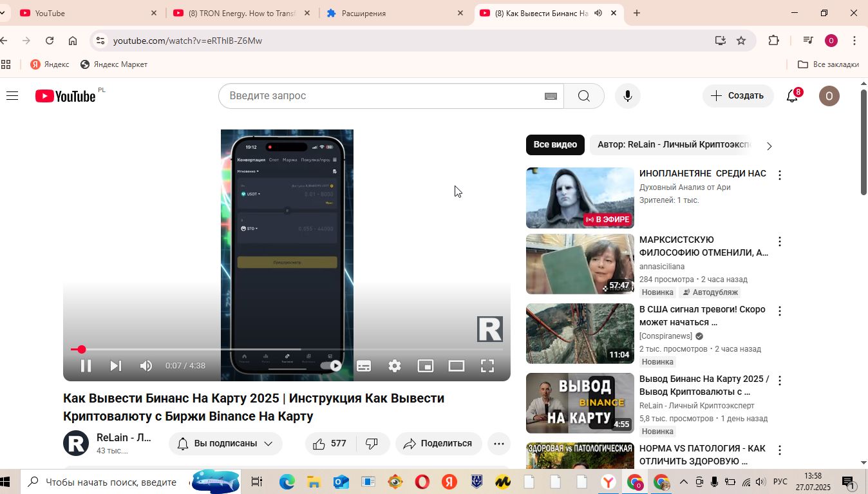Like the video (577)
This screenshot has width=868, height=494.
pyautogui.click(x=330, y=443)
